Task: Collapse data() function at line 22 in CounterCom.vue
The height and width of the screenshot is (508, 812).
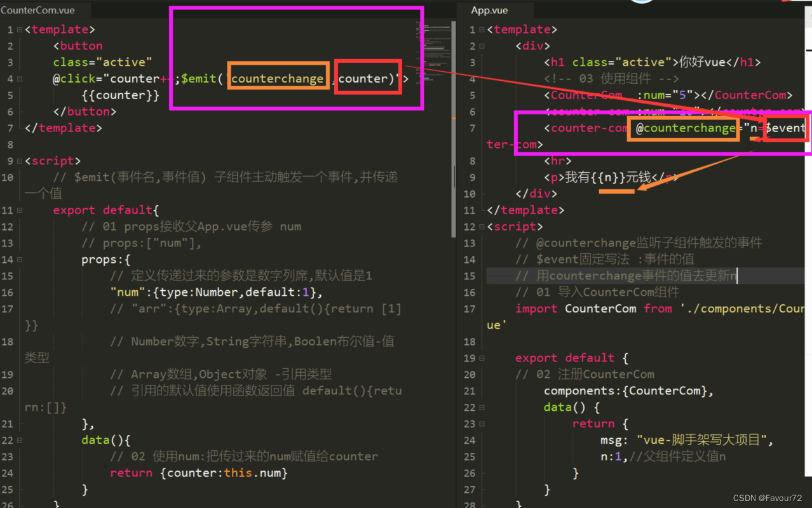Action: coord(20,441)
